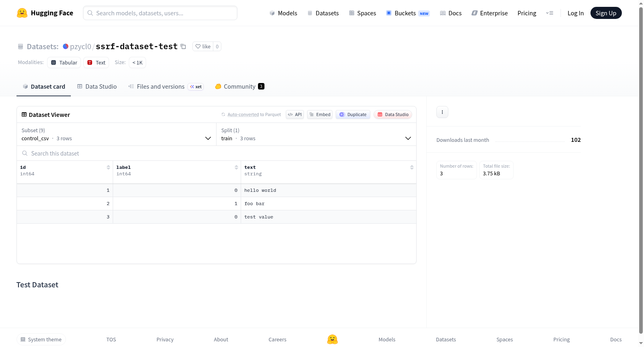The height and width of the screenshot is (347, 644).
Task: Select the 'hello world' table cell
Action: pyautogui.click(x=328, y=190)
